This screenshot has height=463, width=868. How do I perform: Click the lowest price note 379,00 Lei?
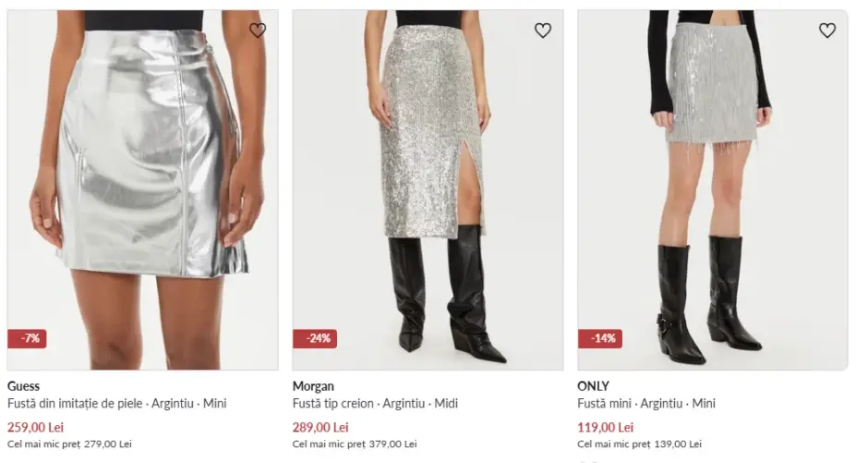[355, 445]
